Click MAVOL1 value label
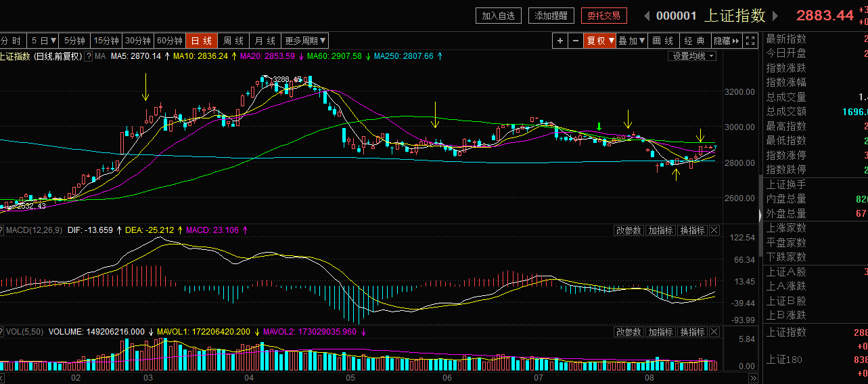 pyautogui.click(x=204, y=332)
